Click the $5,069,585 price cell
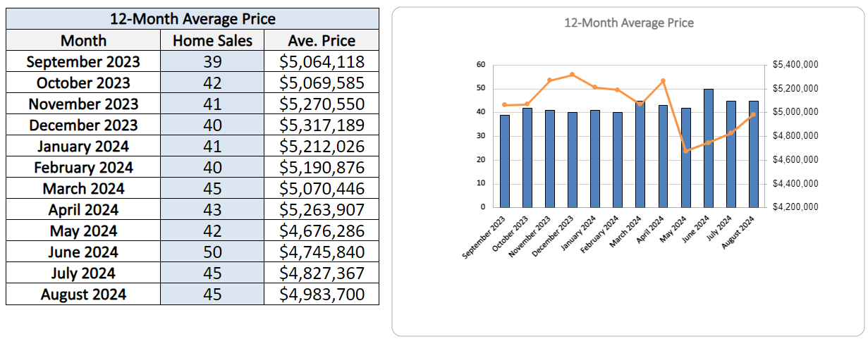868x339 pixels. [322, 82]
